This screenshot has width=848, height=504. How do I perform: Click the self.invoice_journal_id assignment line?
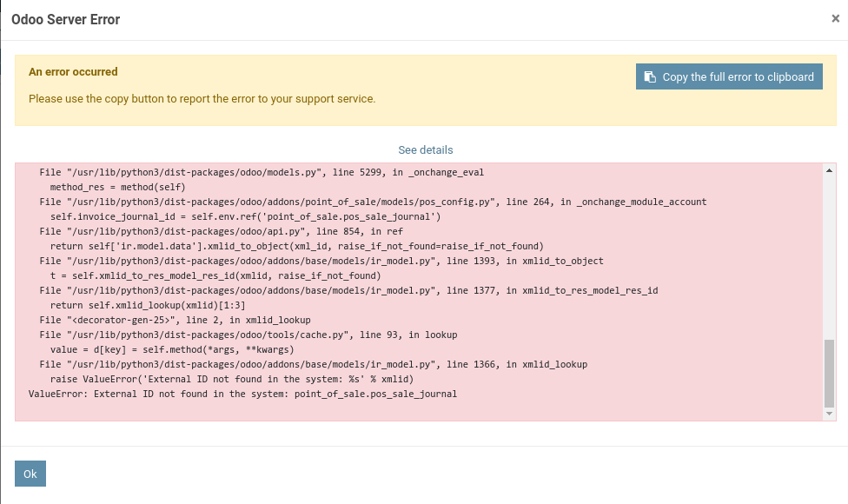coord(246,216)
